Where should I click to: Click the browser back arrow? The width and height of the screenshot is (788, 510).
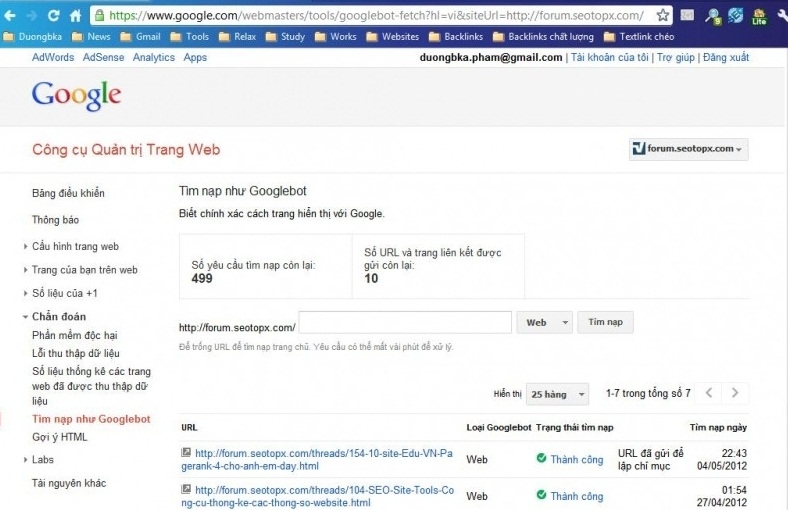(x=11, y=15)
